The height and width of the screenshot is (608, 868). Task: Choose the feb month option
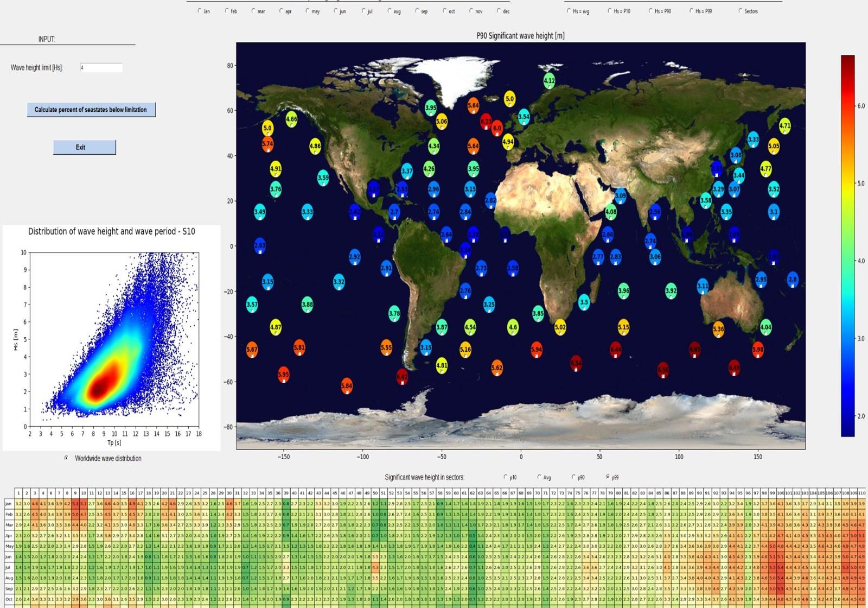(227, 11)
